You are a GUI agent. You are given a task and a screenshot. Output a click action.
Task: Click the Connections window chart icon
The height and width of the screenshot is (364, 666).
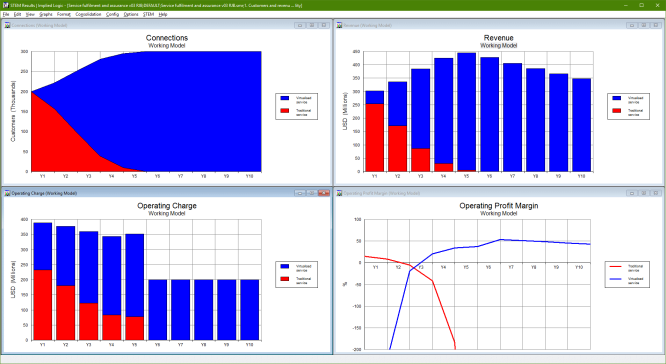pos(7,25)
